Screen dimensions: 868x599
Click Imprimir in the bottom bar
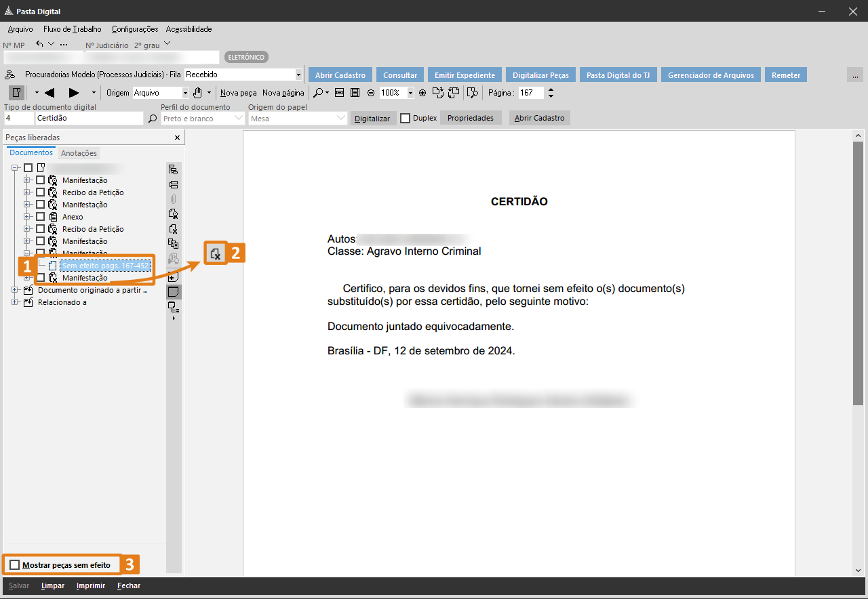click(91, 585)
